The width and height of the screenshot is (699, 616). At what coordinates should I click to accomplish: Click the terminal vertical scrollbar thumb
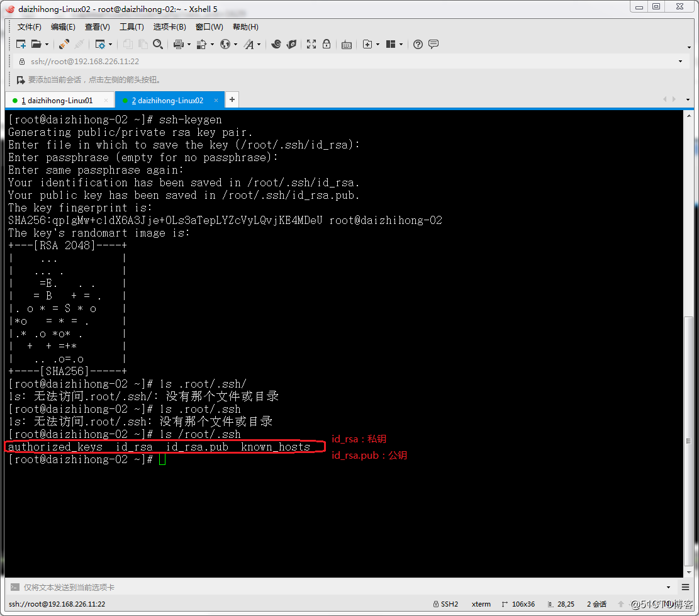click(688, 441)
